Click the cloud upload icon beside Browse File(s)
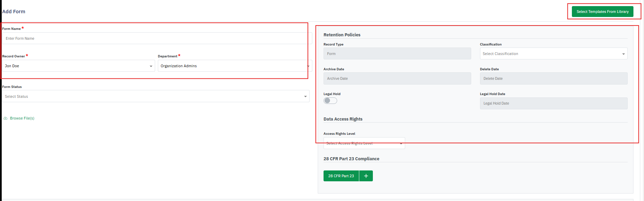This screenshot has width=644, height=201. pyautogui.click(x=5, y=118)
